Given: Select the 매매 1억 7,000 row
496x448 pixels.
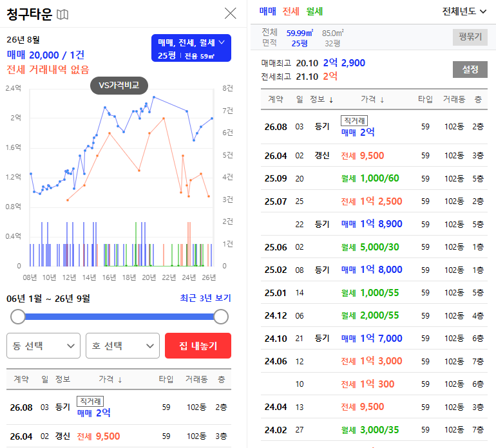Looking at the screenshot, I should click(374, 339).
